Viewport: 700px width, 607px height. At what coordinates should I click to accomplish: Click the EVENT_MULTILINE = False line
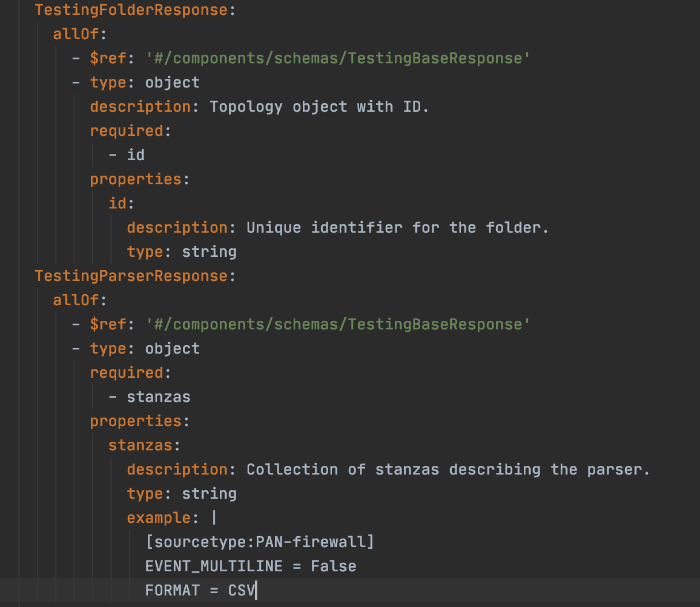250,566
